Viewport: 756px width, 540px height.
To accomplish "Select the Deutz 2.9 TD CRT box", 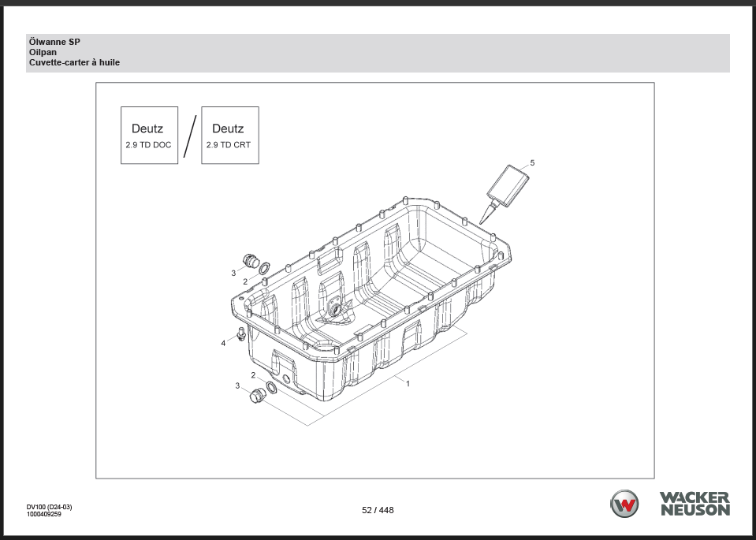I will tap(229, 135).
